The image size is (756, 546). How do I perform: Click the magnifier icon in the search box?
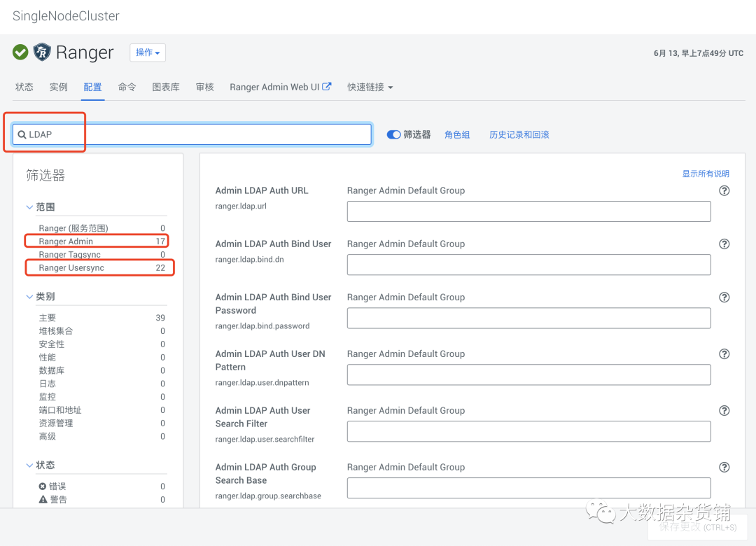coord(22,134)
